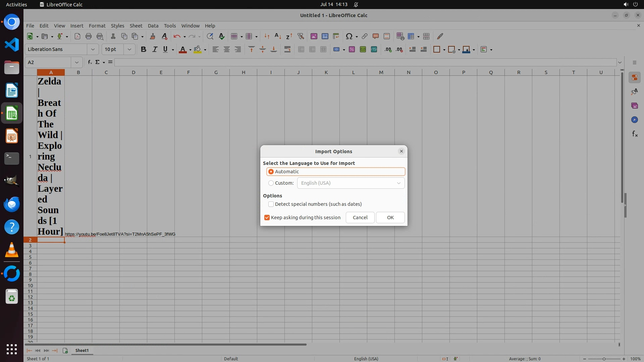
Task: Open the Function Wizard icon
Action: [x=90, y=62]
